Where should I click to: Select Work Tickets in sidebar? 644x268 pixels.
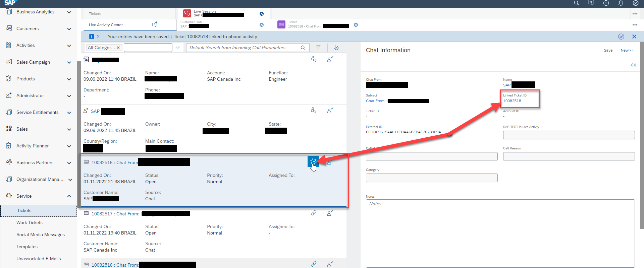30,222
